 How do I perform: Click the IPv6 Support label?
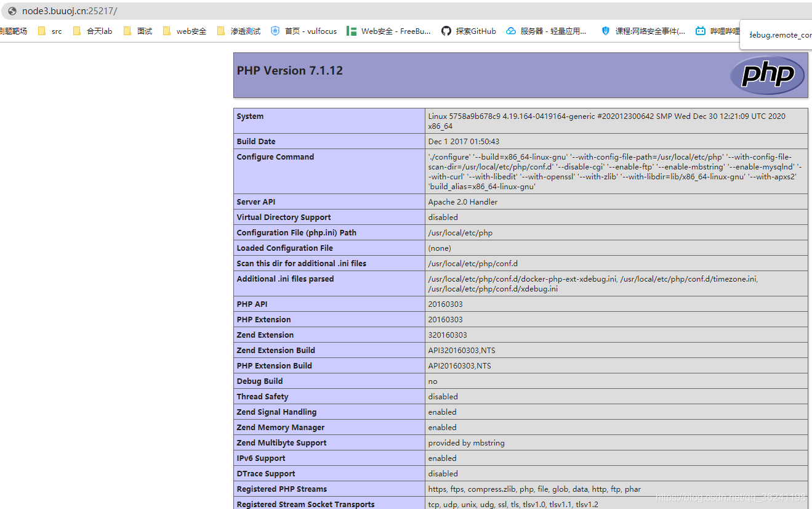pyautogui.click(x=261, y=458)
